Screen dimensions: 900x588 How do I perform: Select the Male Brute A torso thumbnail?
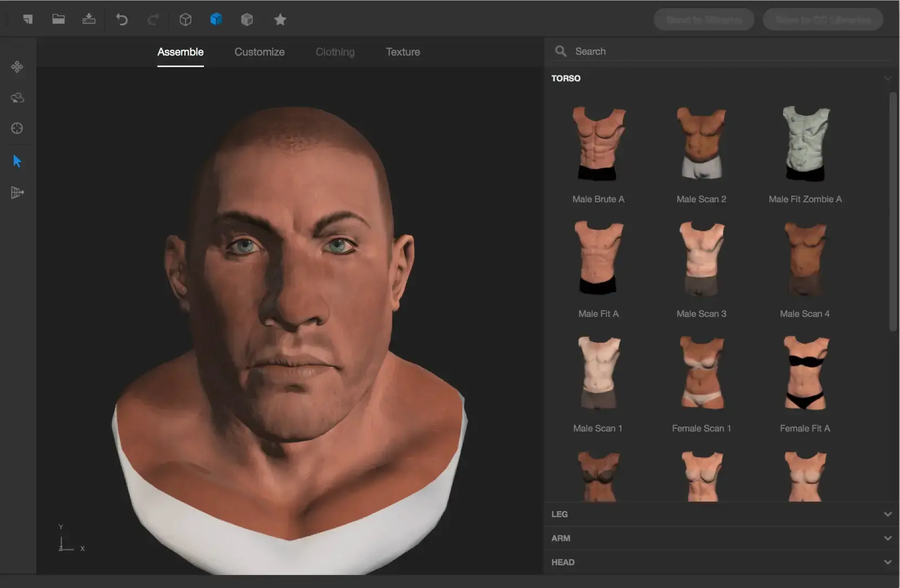tap(598, 143)
